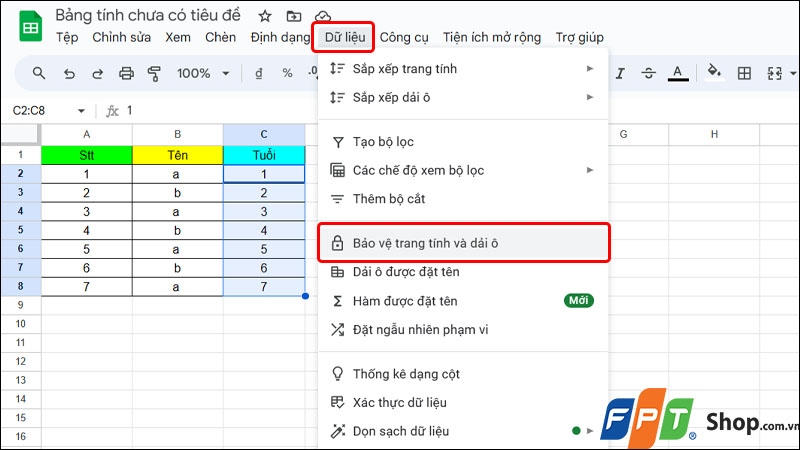Open the text color picker

(678, 73)
